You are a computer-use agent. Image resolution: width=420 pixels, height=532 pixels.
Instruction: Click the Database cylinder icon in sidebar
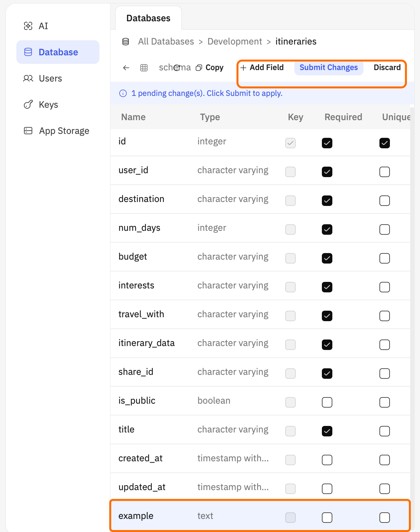coord(28,52)
